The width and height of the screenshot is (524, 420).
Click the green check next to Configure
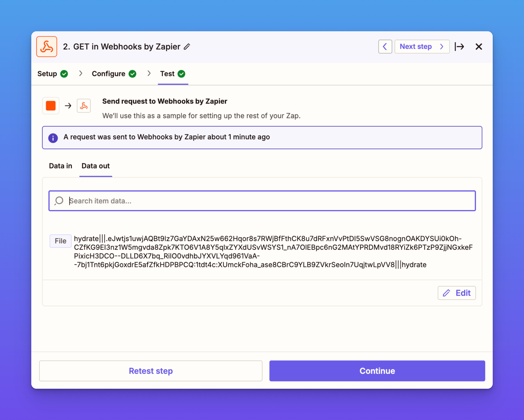click(x=133, y=74)
